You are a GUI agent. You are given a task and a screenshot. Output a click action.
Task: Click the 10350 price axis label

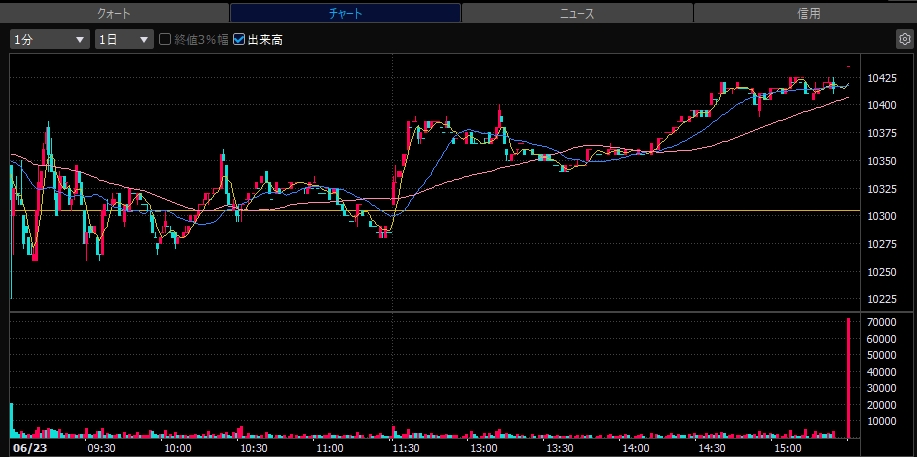click(882, 161)
